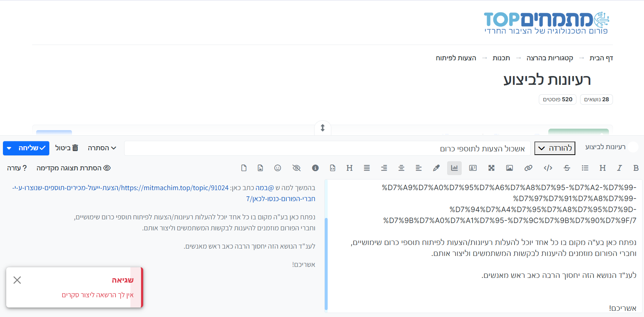Click the poll chart icon

[x=454, y=168]
